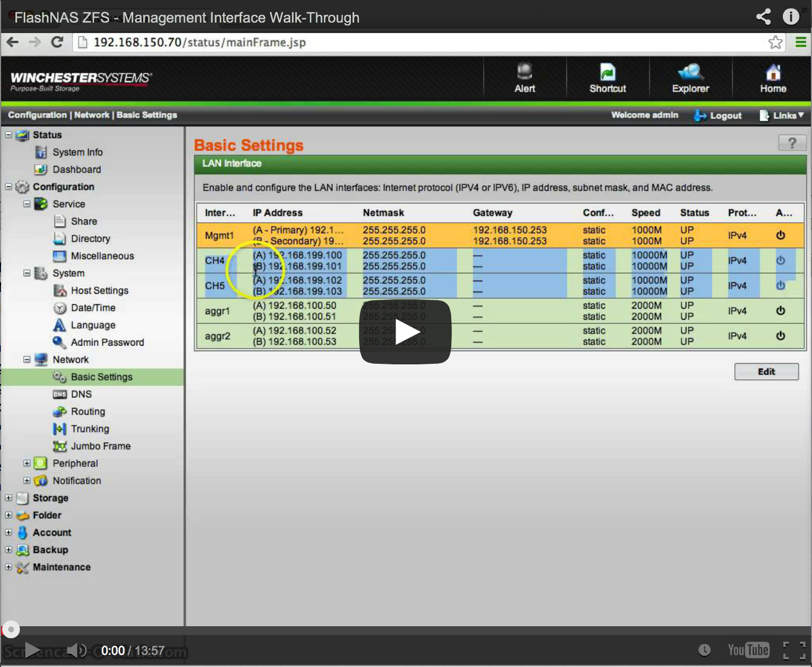Open the Links dropdown menu
The width and height of the screenshot is (812, 667).
(782, 115)
